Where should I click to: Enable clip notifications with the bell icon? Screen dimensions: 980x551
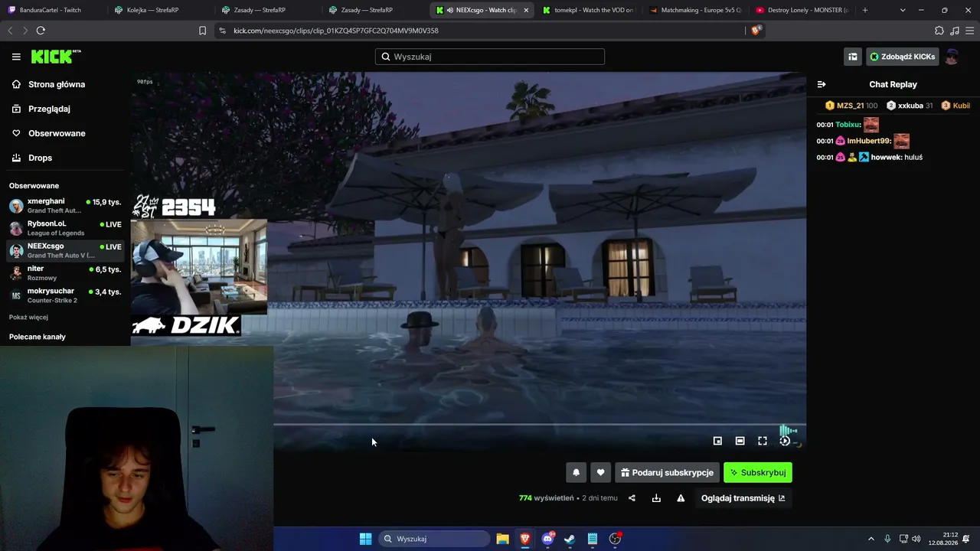[577, 473]
